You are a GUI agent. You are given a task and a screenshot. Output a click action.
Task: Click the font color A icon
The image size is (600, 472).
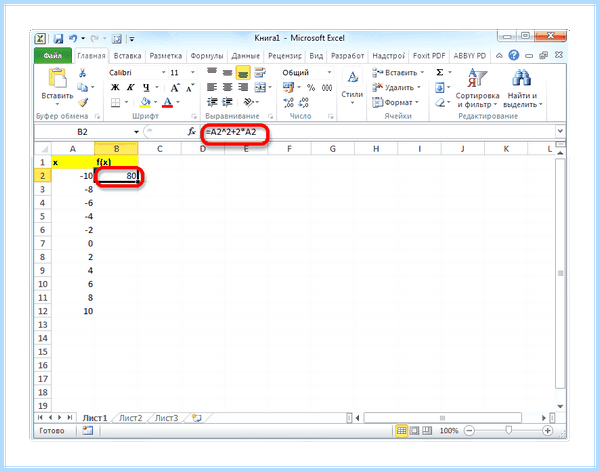167,102
